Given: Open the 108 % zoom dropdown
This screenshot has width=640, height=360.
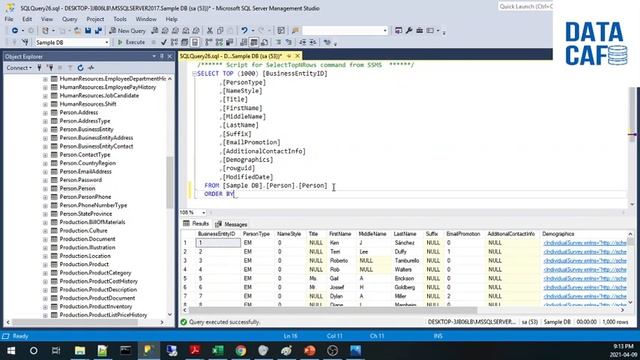Looking at the screenshot, I should (x=204, y=212).
